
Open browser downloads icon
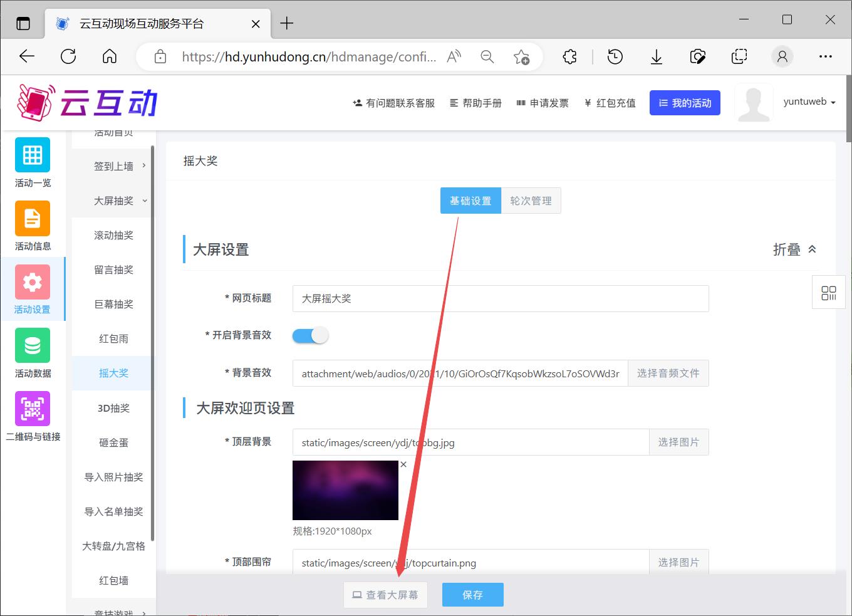(657, 56)
